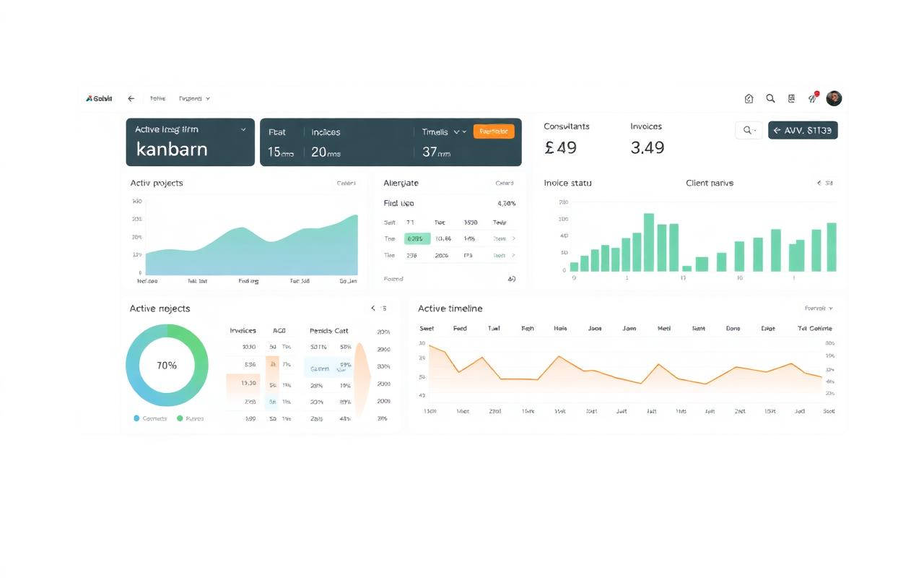
Task: Open the document list icon in header
Action: pyautogui.click(x=791, y=98)
